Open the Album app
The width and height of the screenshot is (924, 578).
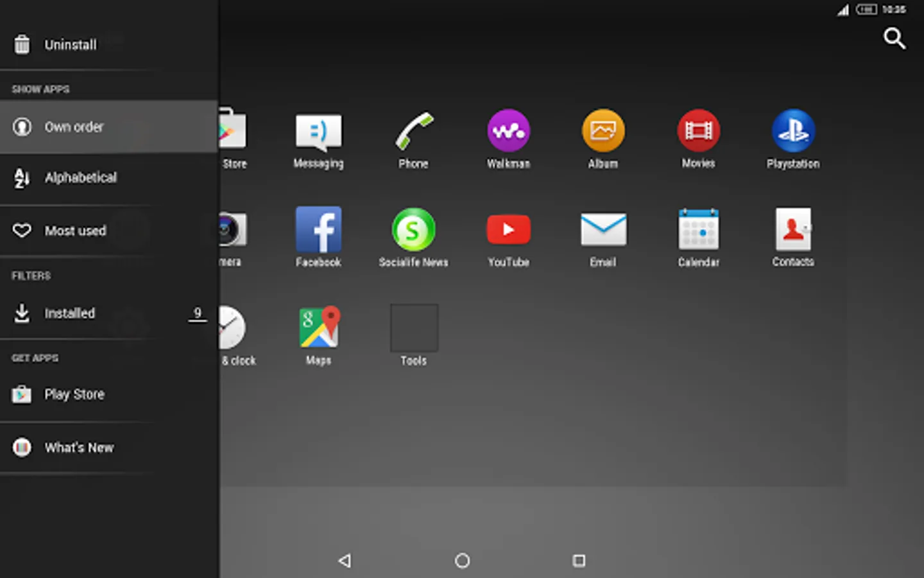click(x=603, y=140)
